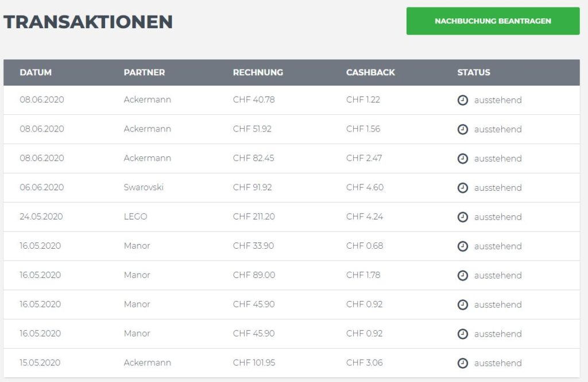Click clock icon for Ackermann CHF 101.95 row
Image resolution: width=588 pixels, height=382 pixels.
(x=463, y=363)
